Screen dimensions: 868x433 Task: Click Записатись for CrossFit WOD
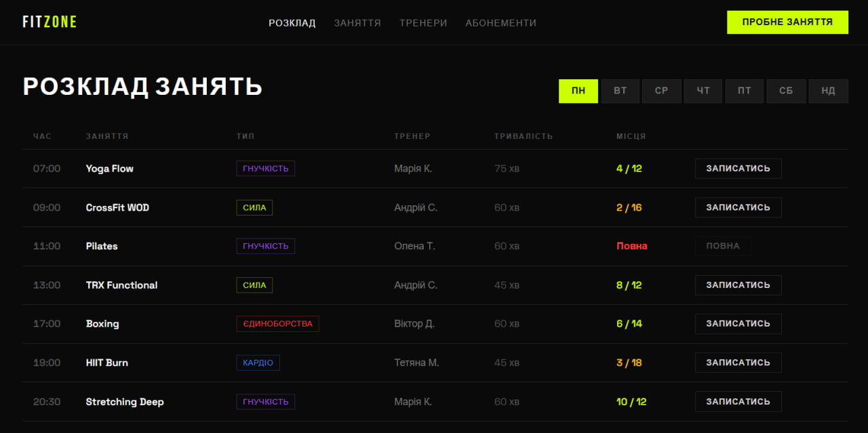pos(738,207)
